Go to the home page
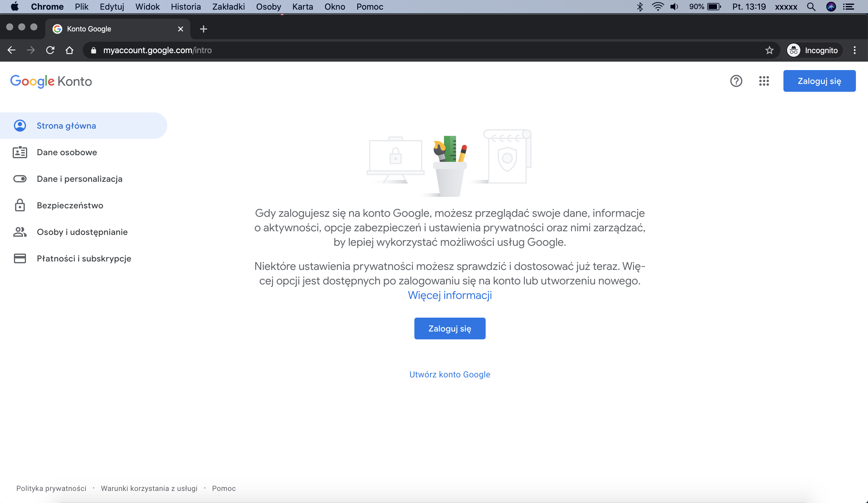 [x=69, y=50]
